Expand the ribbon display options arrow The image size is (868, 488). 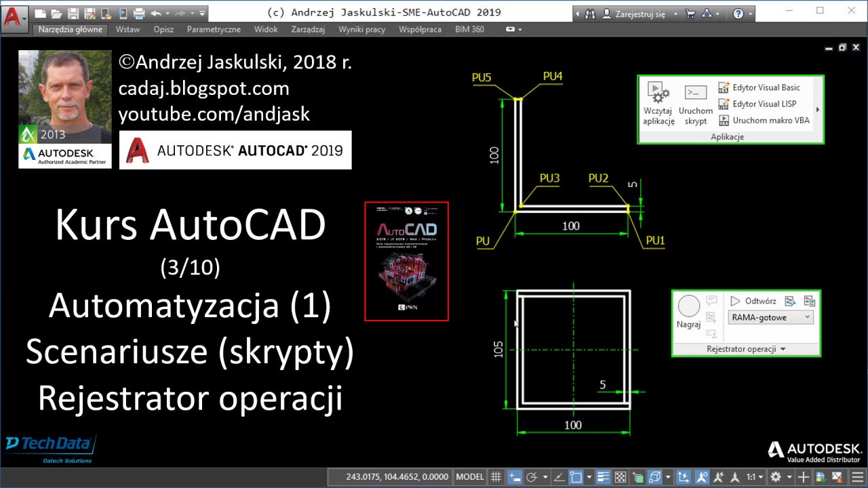click(520, 30)
